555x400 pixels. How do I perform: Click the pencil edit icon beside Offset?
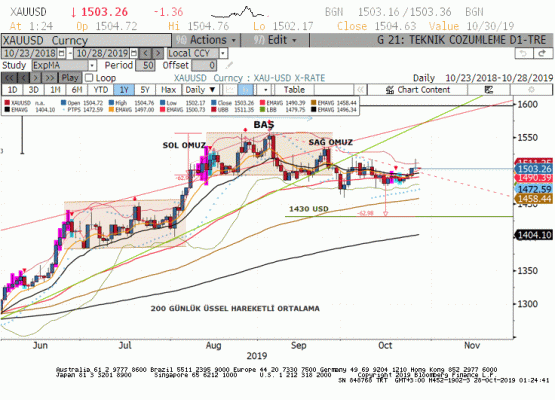click(229, 65)
